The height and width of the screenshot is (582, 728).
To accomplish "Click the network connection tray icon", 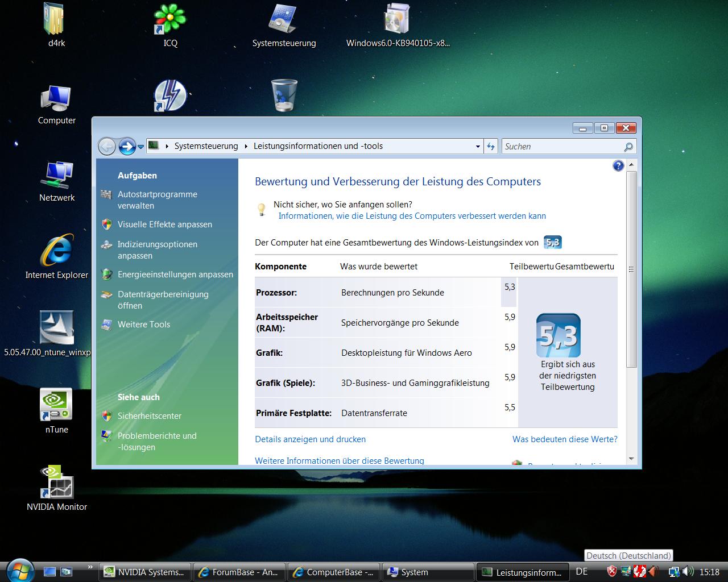I will 674,571.
